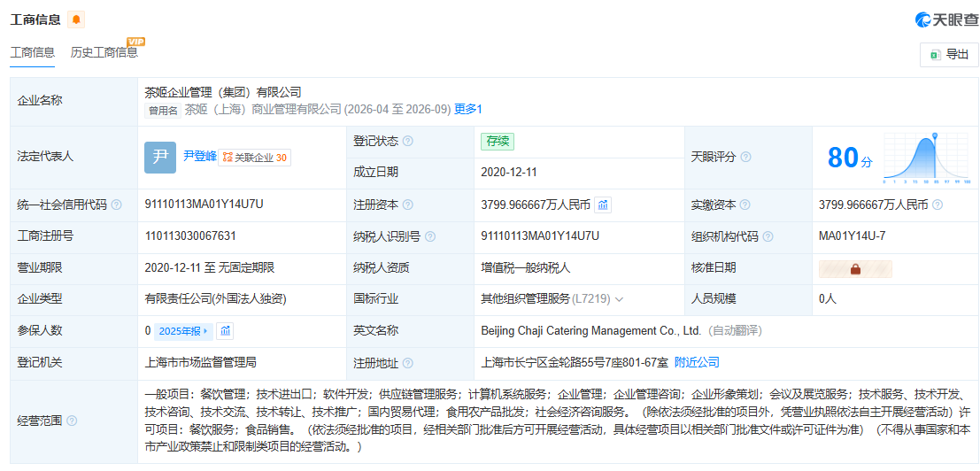Screen dimensions: 980x471
Task: Click the orange bell alert icon
Action: pyautogui.click(x=76, y=20)
